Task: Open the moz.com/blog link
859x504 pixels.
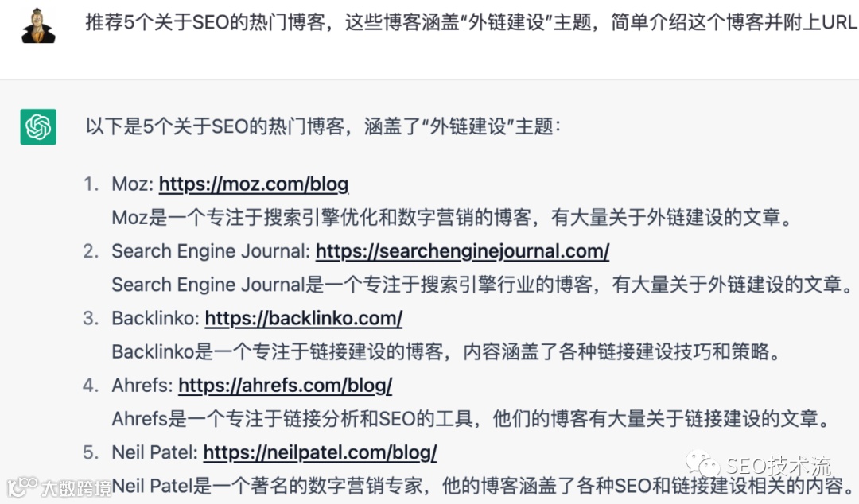Action: click(254, 184)
